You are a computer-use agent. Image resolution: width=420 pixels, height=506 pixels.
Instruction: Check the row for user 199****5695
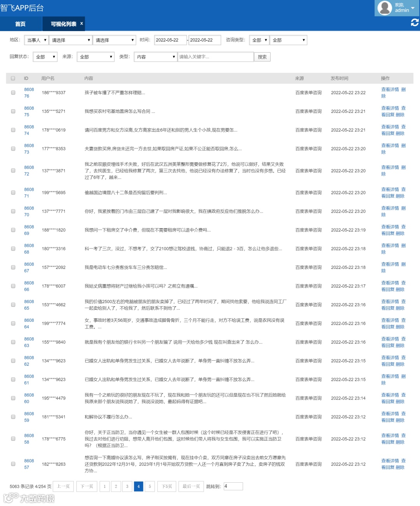tap(13, 193)
